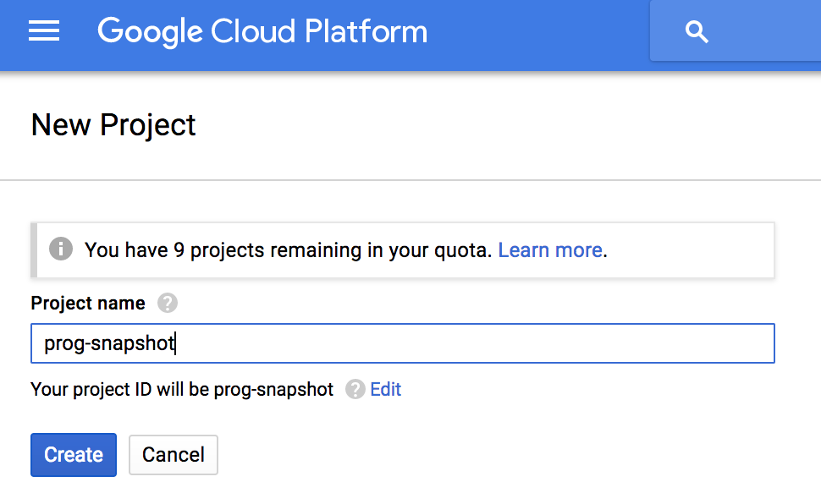Open help tooltip next to project ID text
Image resolution: width=821 pixels, height=504 pixels.
355,389
